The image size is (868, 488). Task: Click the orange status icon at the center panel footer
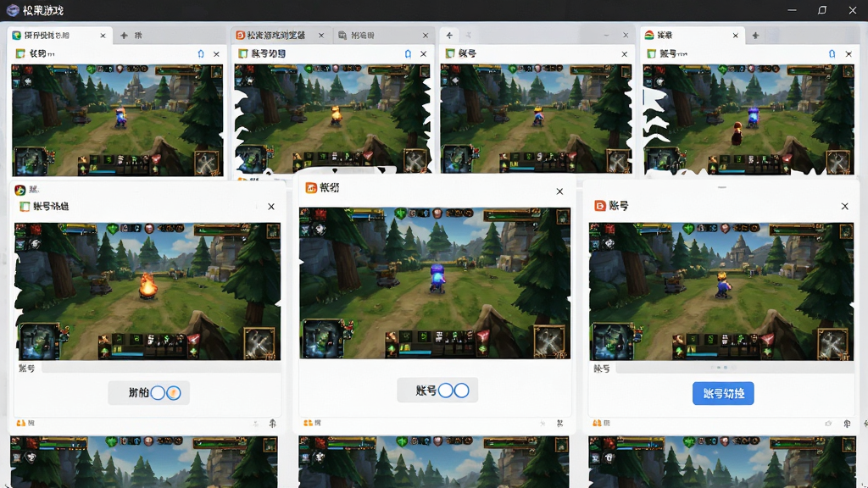tap(308, 424)
